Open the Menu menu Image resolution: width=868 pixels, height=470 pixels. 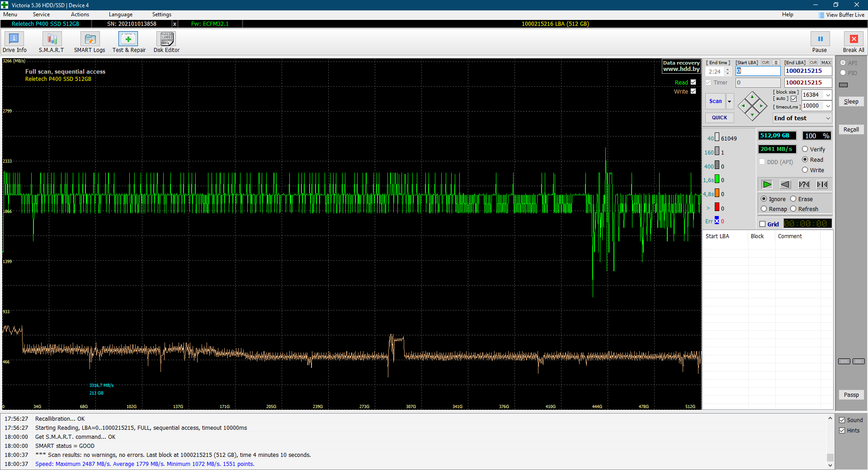(x=10, y=14)
